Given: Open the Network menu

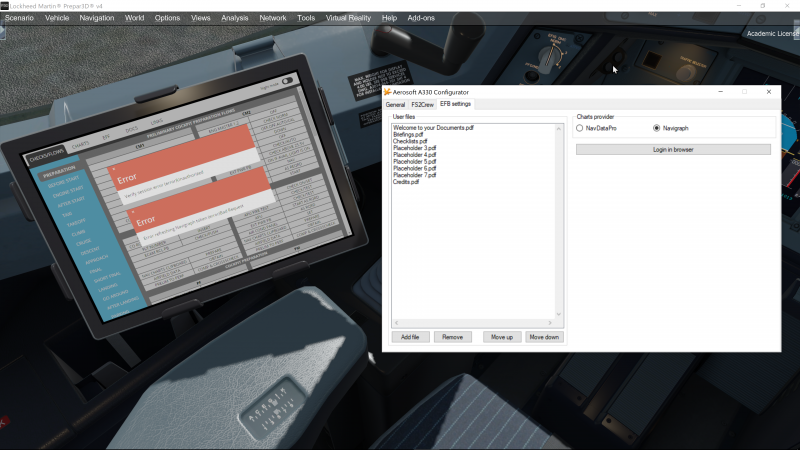Looking at the screenshot, I should (x=273, y=18).
